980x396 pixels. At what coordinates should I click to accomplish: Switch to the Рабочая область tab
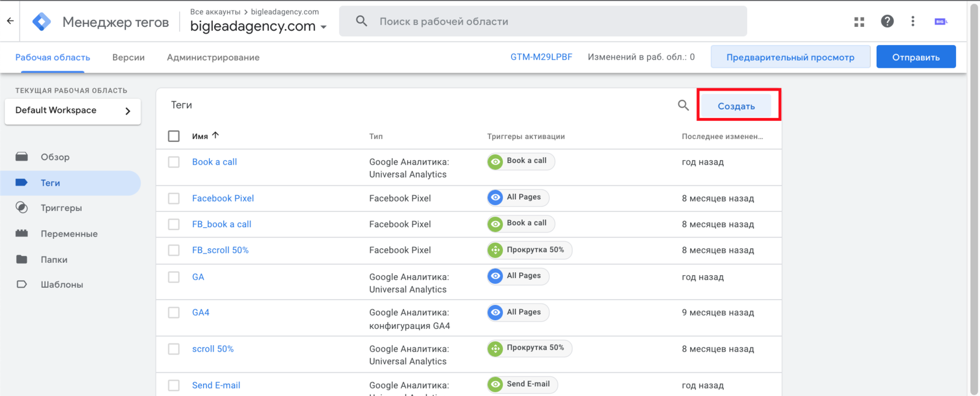coord(52,57)
